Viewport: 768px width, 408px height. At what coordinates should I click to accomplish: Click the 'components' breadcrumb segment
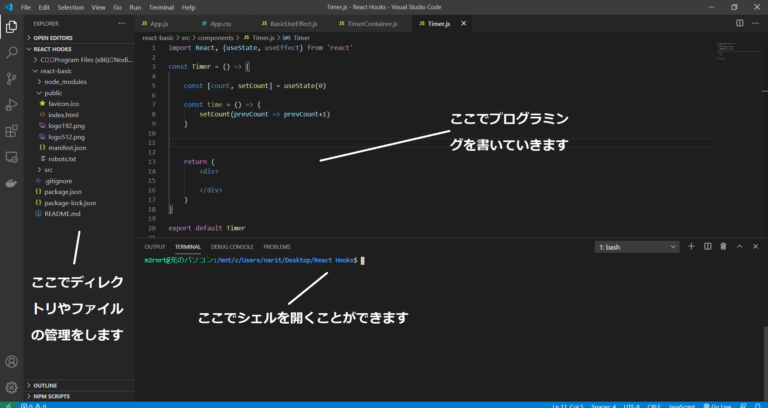216,38
